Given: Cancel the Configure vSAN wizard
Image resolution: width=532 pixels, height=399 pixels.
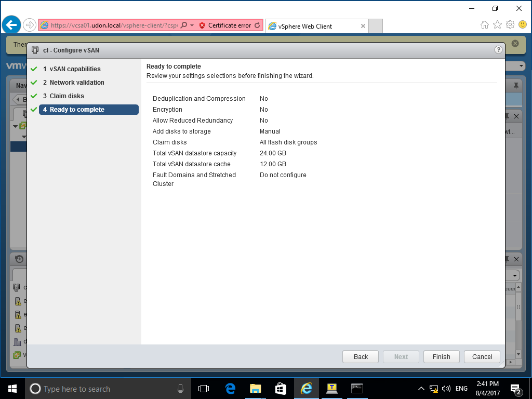Looking at the screenshot, I should (482, 356).
